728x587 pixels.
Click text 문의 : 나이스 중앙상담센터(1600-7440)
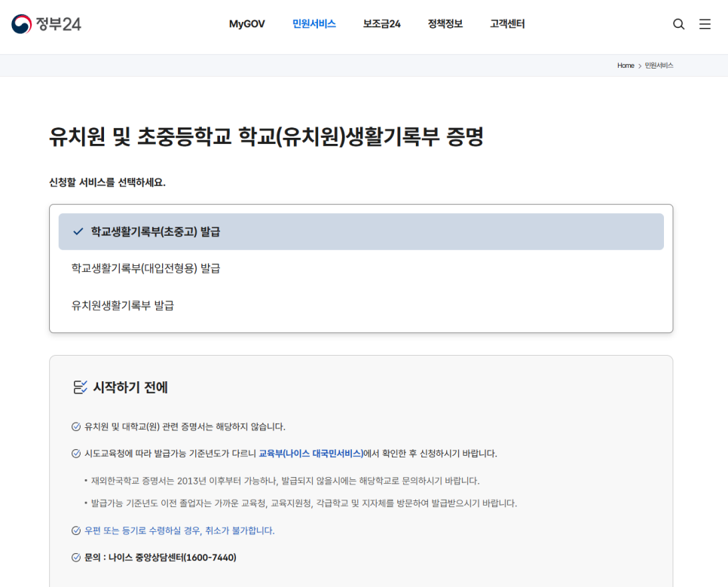pos(161,558)
